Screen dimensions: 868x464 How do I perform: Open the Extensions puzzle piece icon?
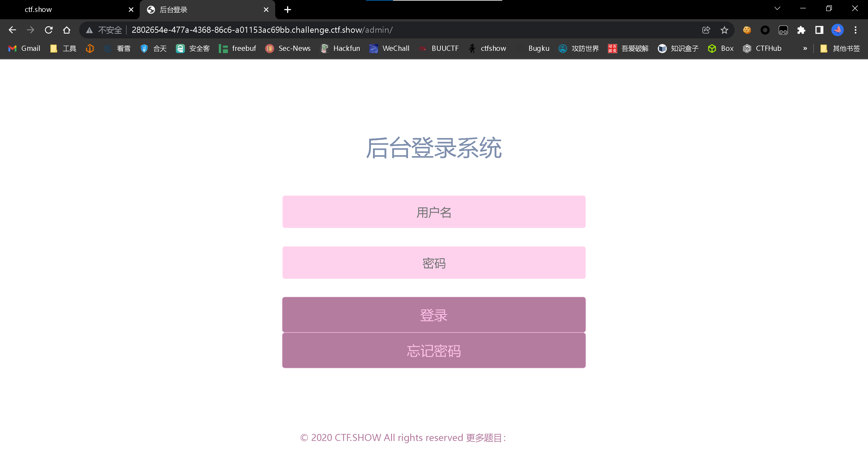click(801, 30)
